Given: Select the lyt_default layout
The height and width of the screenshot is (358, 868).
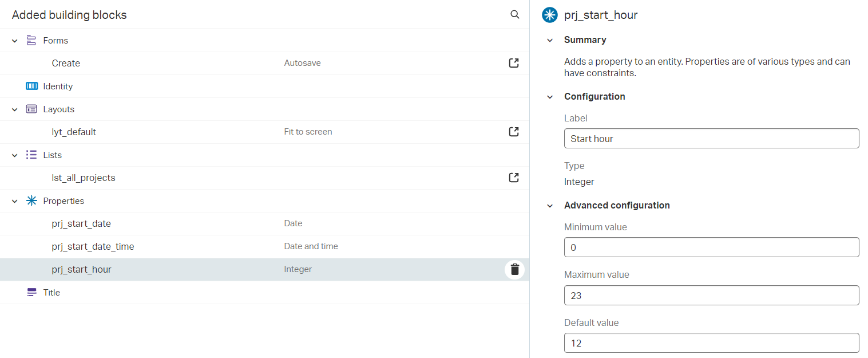Looking at the screenshot, I should [x=264, y=132].
